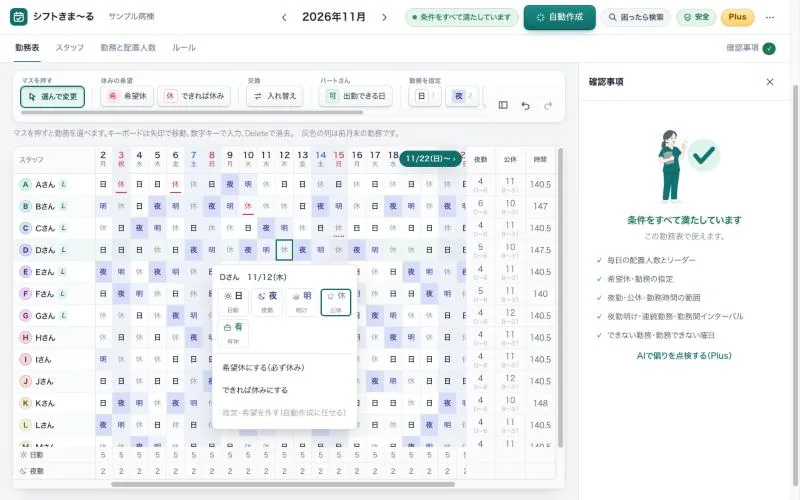Activate the できれば休み marking tool
This screenshot has width=800, height=500.
tap(194, 96)
